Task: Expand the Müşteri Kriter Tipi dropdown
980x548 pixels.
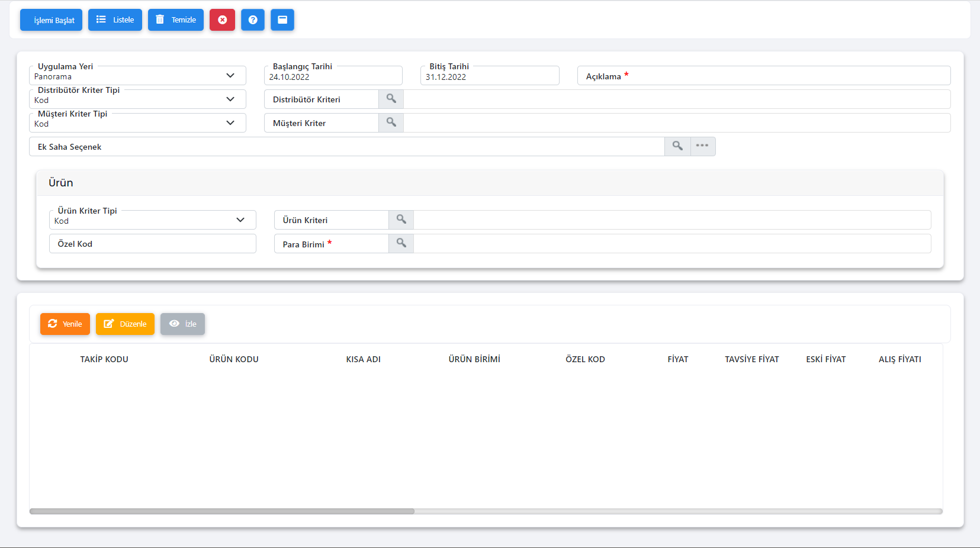Action: coord(230,123)
